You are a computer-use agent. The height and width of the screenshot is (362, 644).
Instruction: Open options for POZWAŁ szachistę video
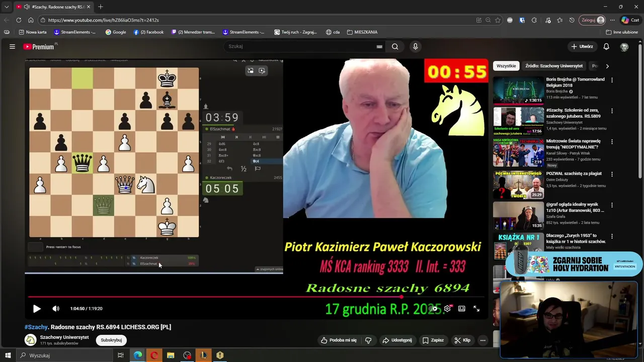pos(612,173)
